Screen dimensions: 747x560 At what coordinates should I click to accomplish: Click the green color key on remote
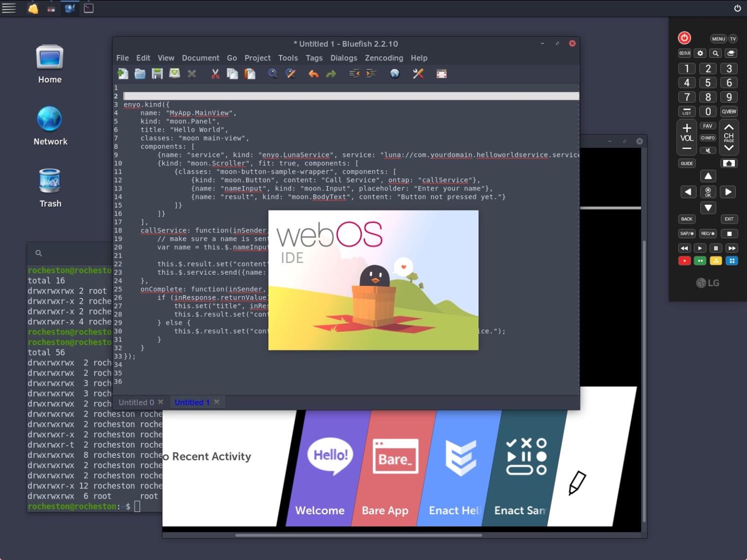pos(700,261)
